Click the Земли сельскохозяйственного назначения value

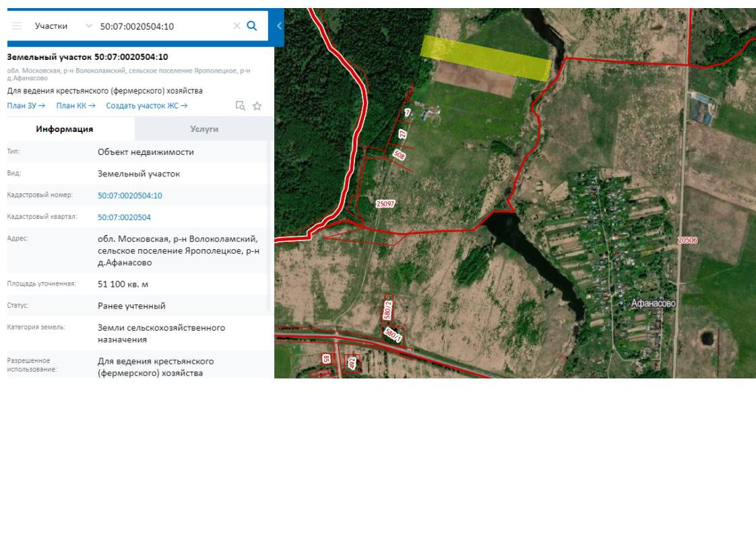point(161,333)
